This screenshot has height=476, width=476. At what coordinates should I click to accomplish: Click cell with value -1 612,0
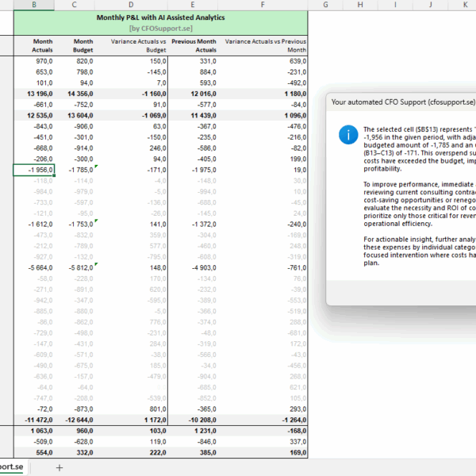pyautogui.click(x=34, y=225)
